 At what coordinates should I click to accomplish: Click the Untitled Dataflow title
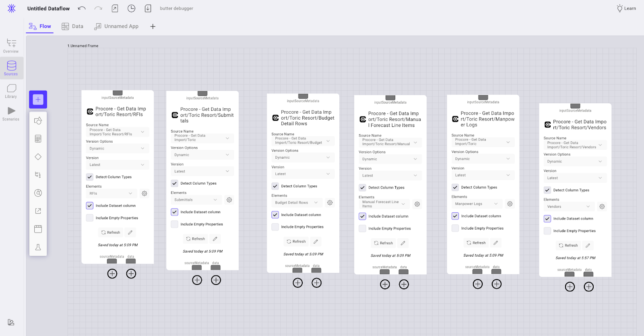(x=48, y=8)
